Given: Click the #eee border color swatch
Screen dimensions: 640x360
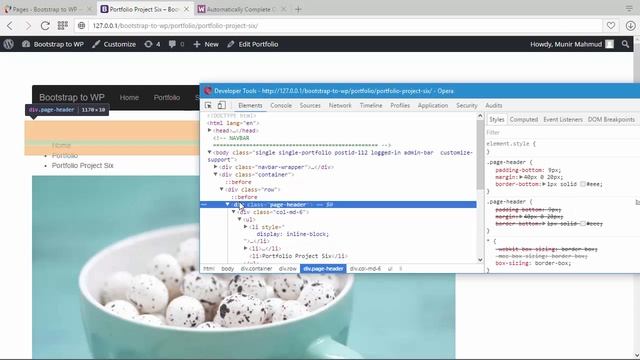Looking at the screenshot, I should tap(583, 184).
